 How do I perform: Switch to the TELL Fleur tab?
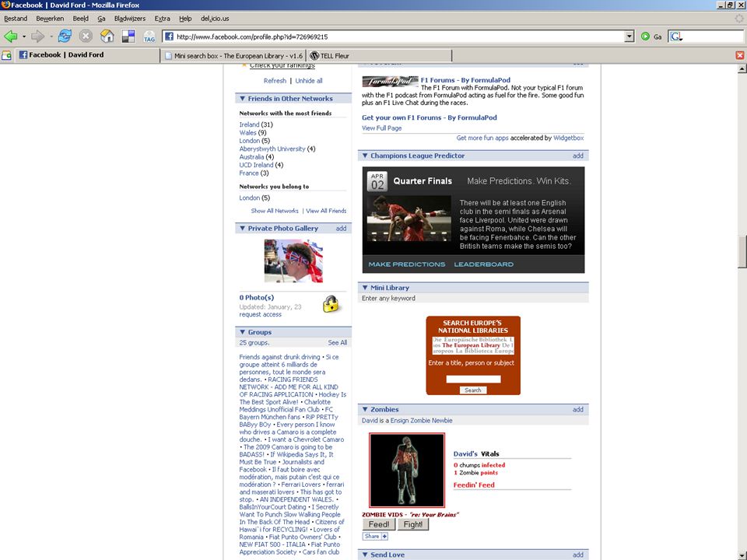tap(379, 56)
